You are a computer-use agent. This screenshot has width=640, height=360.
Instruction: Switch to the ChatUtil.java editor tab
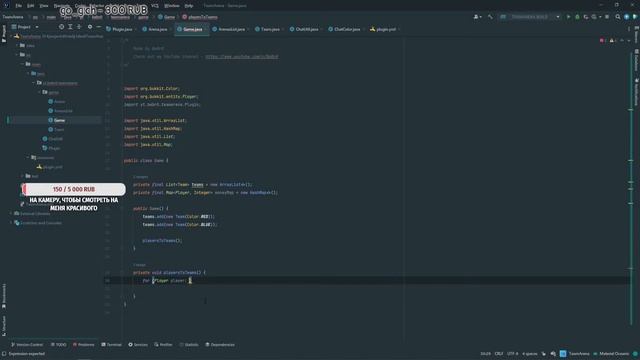(306, 29)
